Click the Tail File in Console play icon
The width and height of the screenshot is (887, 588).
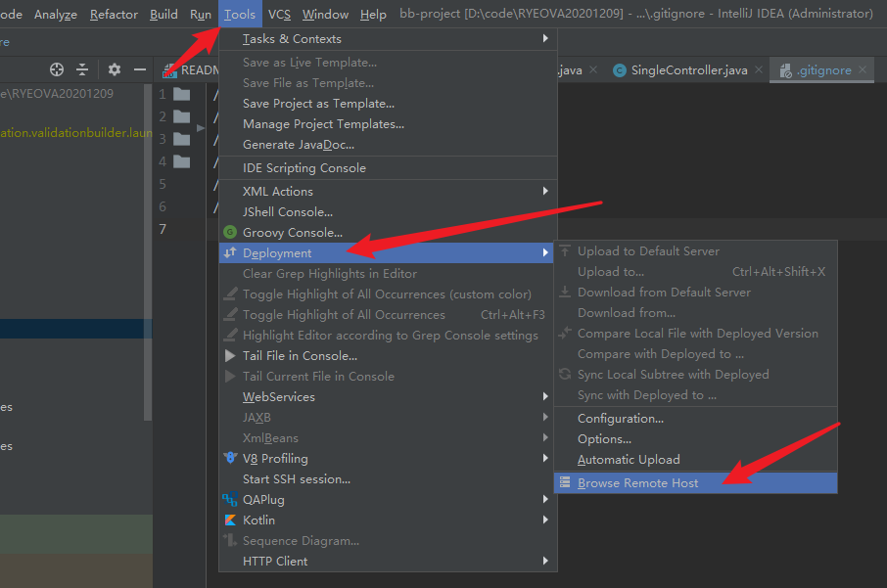230,355
